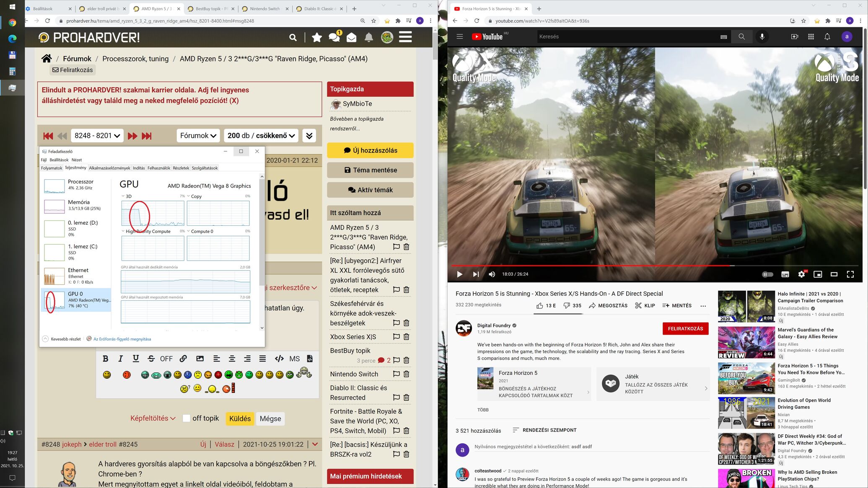Click the Küldés send button
Viewport: 868px width, 488px height.
(240, 418)
